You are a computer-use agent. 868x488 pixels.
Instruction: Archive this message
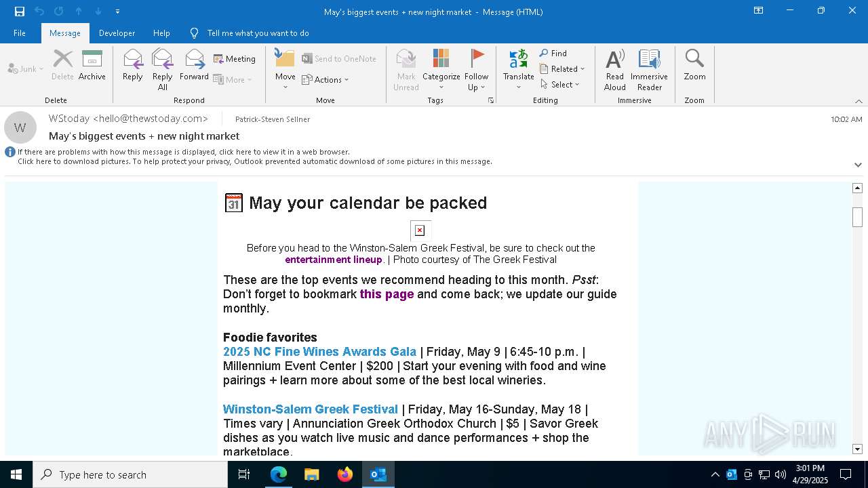click(92, 65)
